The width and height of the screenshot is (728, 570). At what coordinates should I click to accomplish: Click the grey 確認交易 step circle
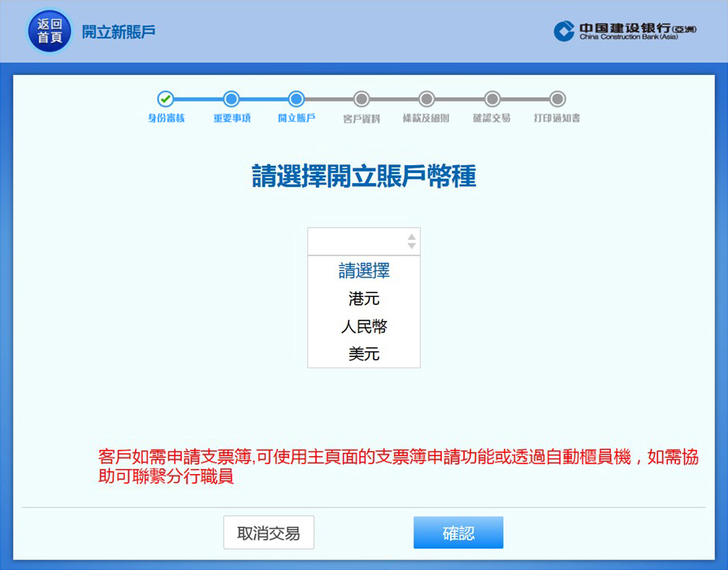(492, 99)
